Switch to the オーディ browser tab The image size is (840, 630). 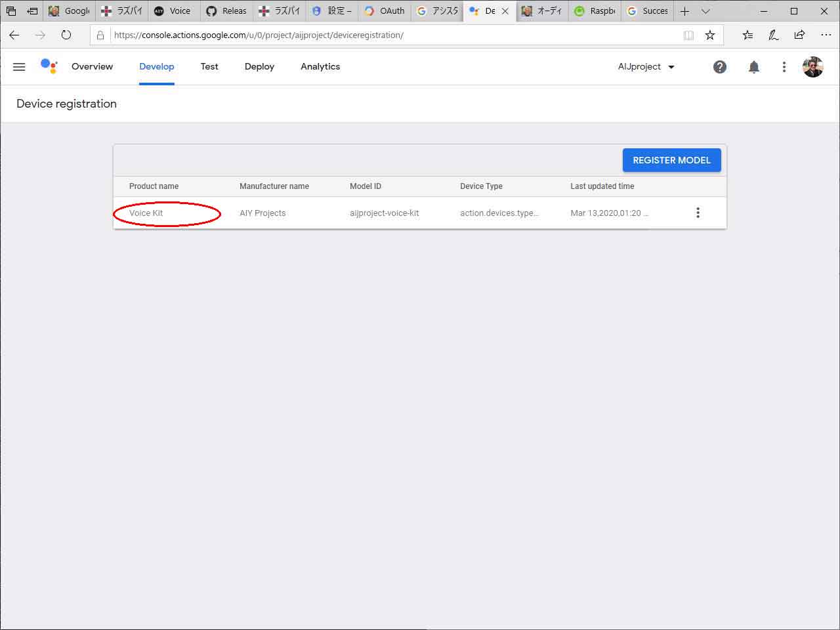pyautogui.click(x=542, y=11)
